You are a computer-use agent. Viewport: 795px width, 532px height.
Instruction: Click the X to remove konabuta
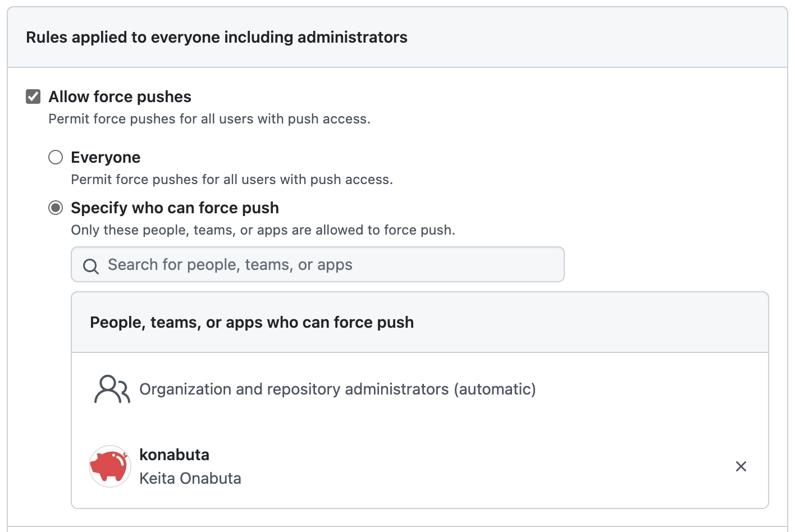click(x=741, y=466)
